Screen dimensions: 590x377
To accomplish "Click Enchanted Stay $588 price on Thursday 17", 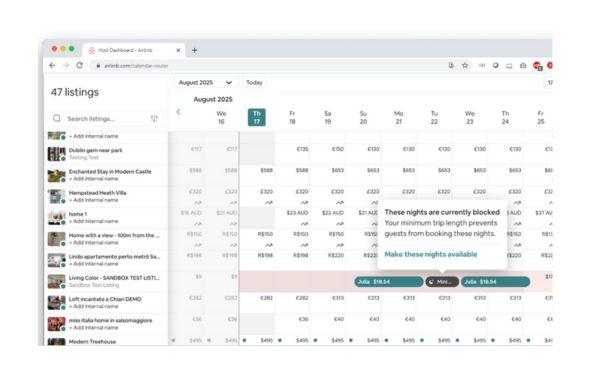I will coord(266,170).
